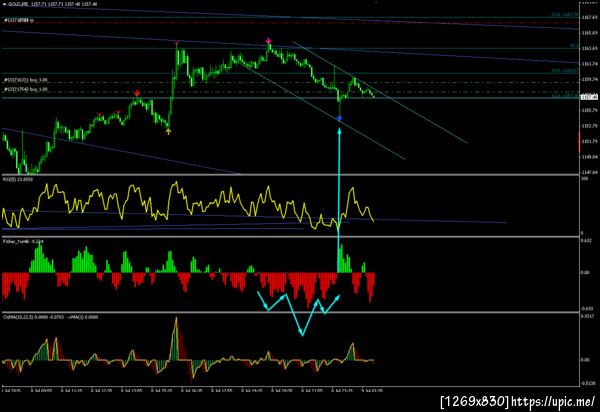This screenshot has height=412, width=600.
Task: Click the yellow up arrow below the candles
Action: coord(168,132)
